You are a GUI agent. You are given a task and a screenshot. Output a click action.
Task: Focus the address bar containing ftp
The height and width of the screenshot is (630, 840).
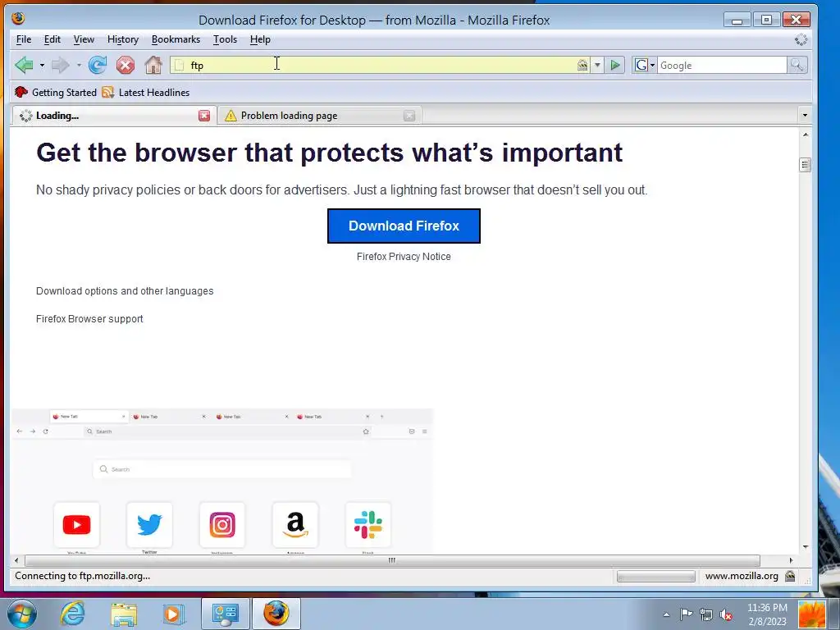[381, 66]
